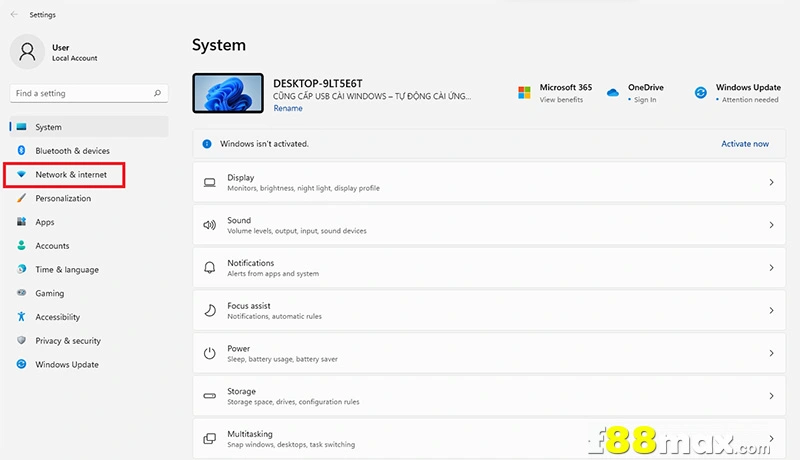Click "Volume levels, output, input" description
The width and height of the screenshot is (800, 460).
coord(297,231)
